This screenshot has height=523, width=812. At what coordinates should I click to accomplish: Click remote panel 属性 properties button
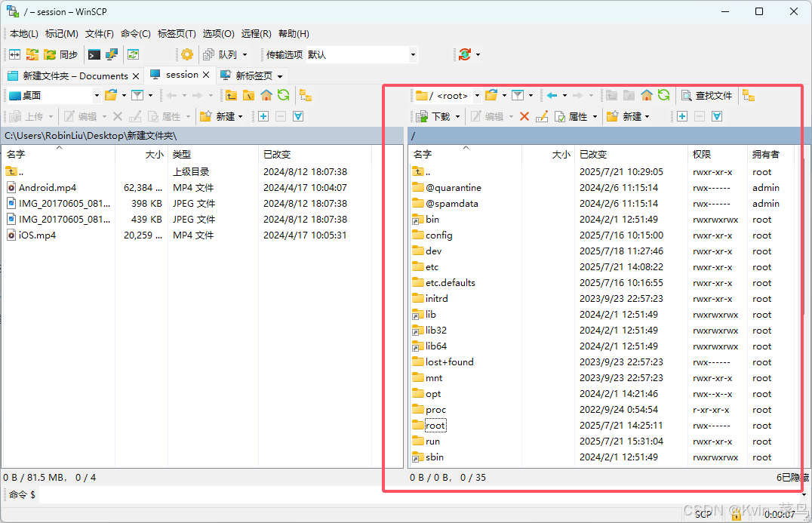click(x=571, y=116)
